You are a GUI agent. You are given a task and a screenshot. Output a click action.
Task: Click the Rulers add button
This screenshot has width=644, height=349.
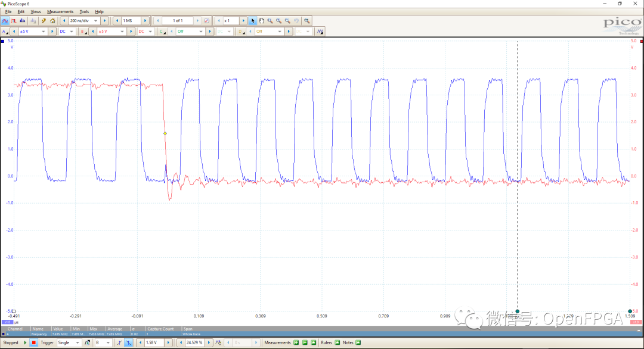point(338,343)
